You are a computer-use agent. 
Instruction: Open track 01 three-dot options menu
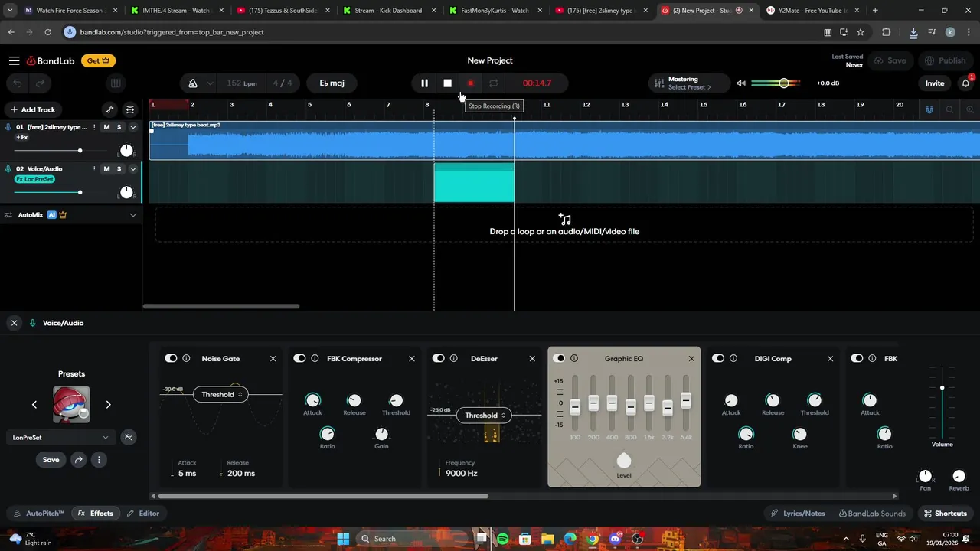tap(94, 127)
